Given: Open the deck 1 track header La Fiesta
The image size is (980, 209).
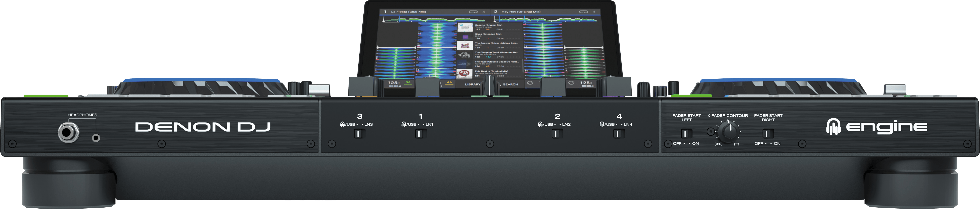Looking at the screenshot, I should pyautogui.click(x=409, y=12).
